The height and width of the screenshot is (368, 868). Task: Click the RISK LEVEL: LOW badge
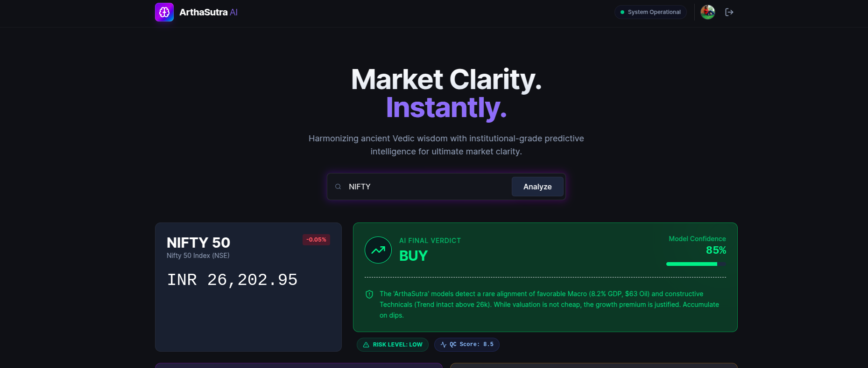click(x=392, y=344)
